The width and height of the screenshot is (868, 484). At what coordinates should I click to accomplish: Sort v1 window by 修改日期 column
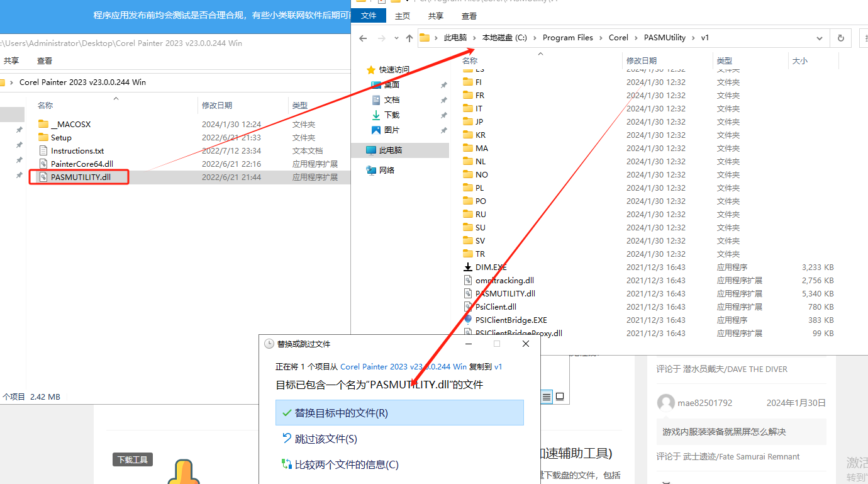[642, 61]
